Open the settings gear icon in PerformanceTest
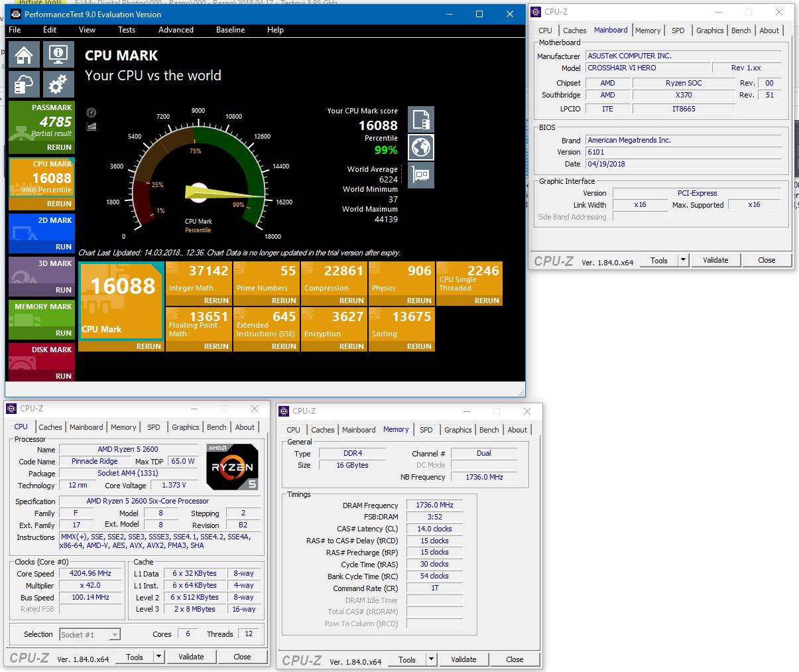799x672 pixels. tap(58, 85)
